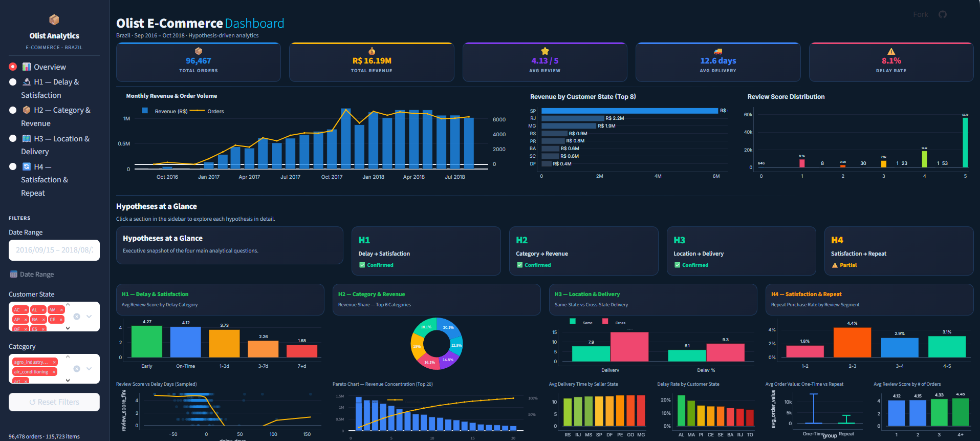Image resolution: width=980 pixels, height=441 pixels.
Task: Clear all Category selections
Action: click(77, 369)
